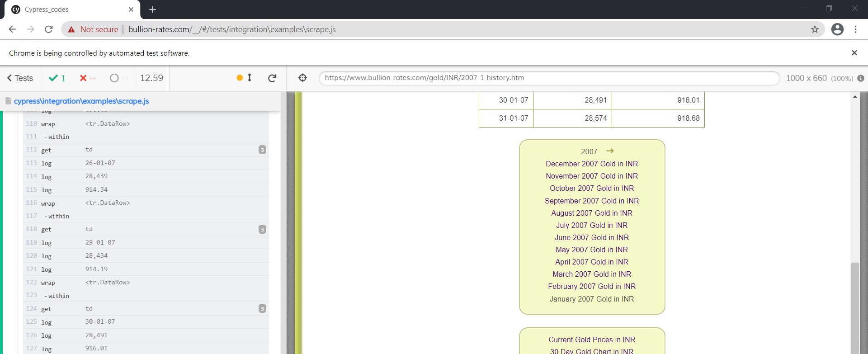Open May 2007 Gold in INR
This screenshot has width=868, height=354.
tap(592, 250)
